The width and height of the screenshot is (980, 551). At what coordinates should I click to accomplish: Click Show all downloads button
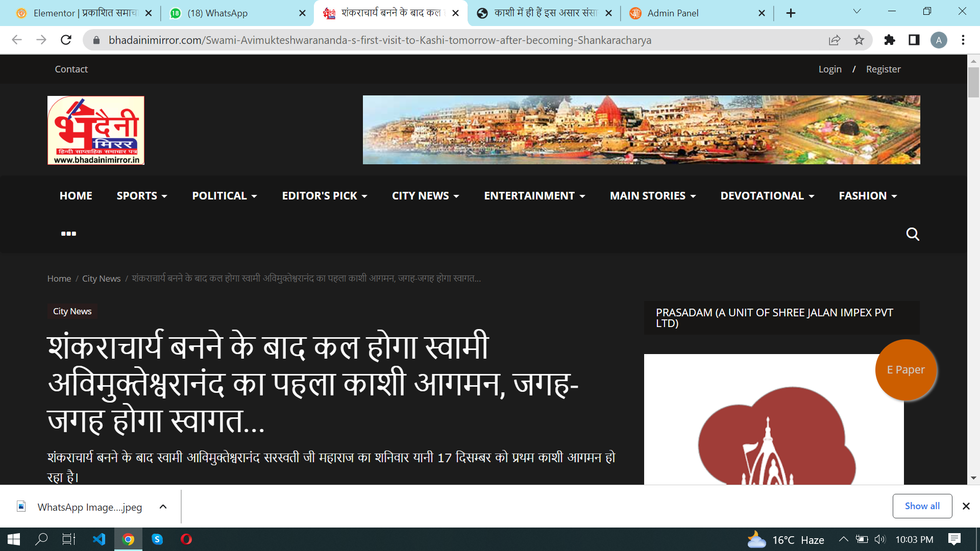(x=922, y=506)
